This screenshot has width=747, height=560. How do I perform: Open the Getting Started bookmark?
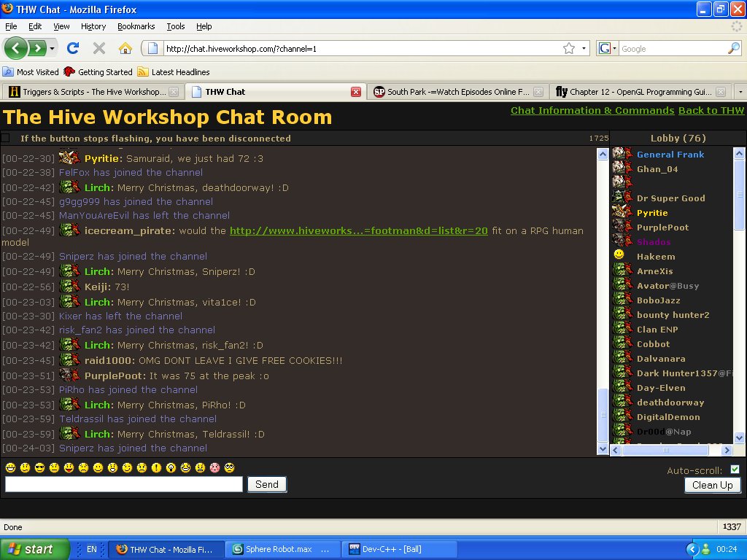[98, 72]
